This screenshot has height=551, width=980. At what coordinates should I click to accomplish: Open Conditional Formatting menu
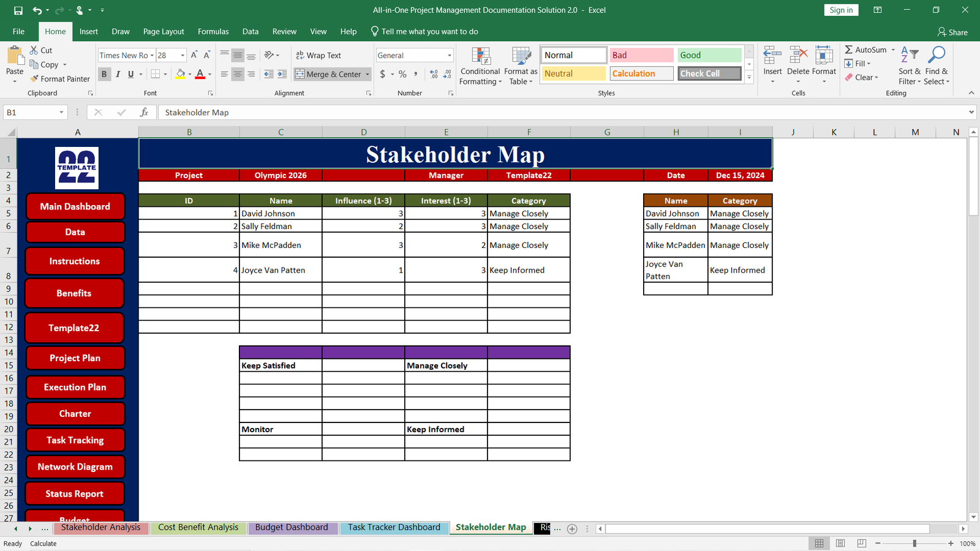click(481, 66)
